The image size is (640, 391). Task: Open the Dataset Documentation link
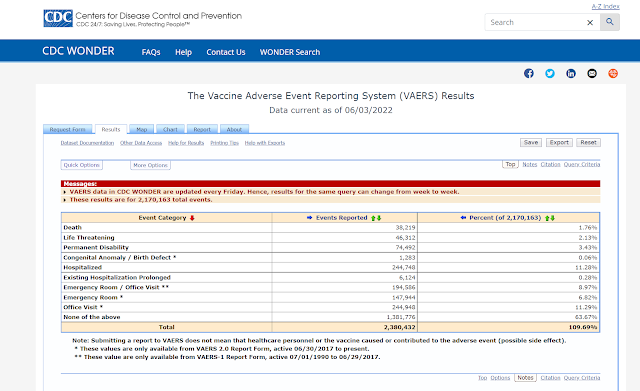click(x=87, y=143)
